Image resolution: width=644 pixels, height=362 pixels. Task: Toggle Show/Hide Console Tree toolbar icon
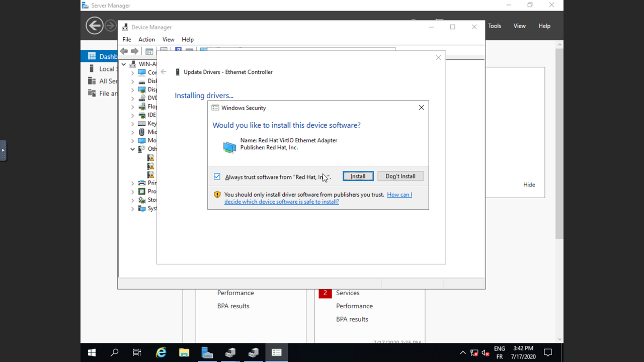(149, 51)
